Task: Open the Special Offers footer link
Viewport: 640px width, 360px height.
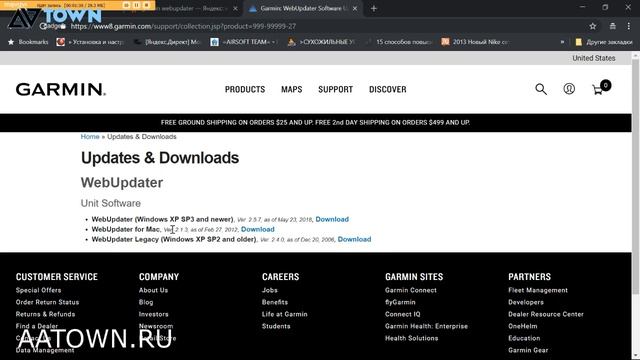Action: point(38,290)
